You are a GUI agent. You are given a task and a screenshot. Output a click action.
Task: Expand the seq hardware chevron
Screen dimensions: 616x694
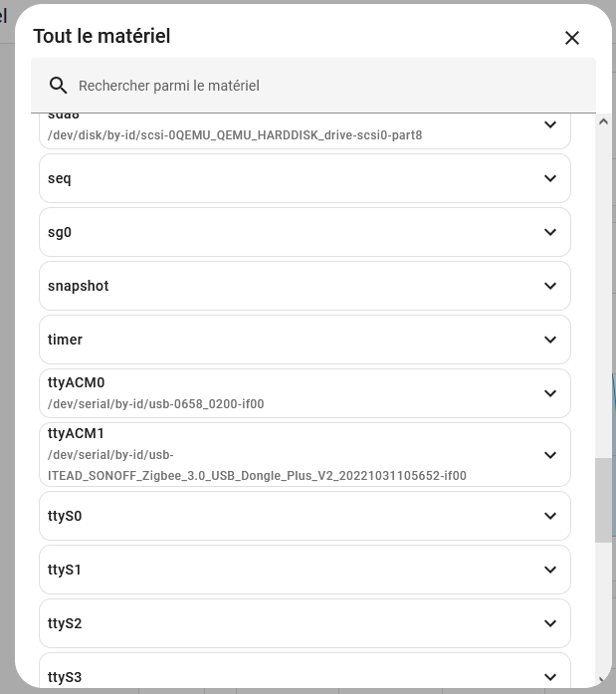(x=550, y=178)
